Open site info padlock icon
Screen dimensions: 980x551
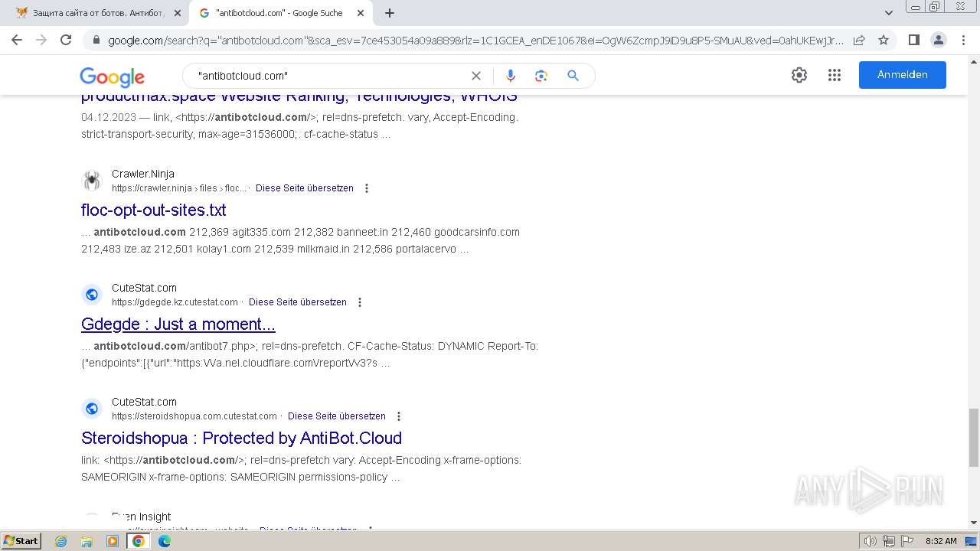coord(96,41)
